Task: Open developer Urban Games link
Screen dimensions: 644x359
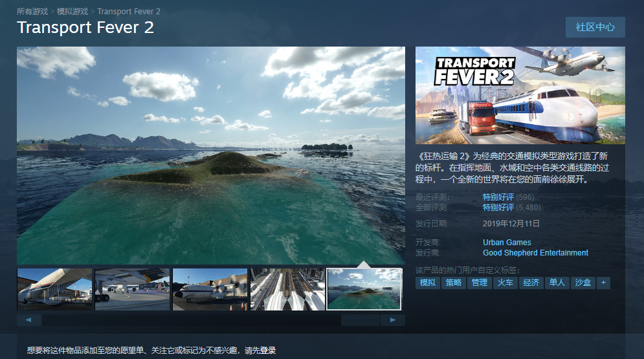Action: tap(507, 243)
